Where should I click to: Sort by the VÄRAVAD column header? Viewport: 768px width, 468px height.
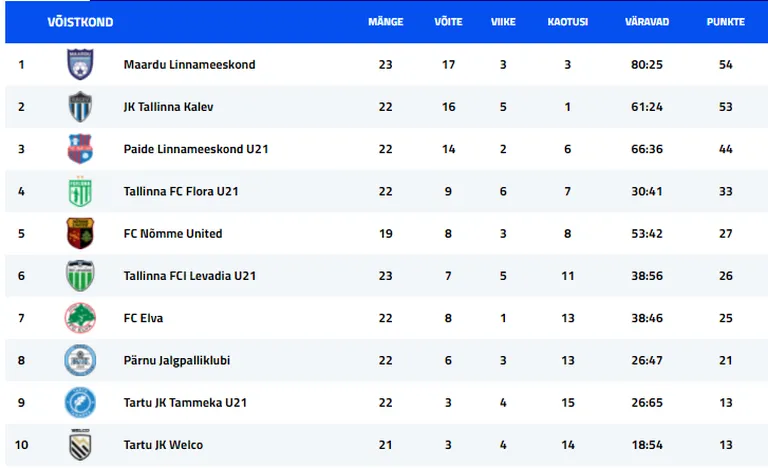click(647, 22)
